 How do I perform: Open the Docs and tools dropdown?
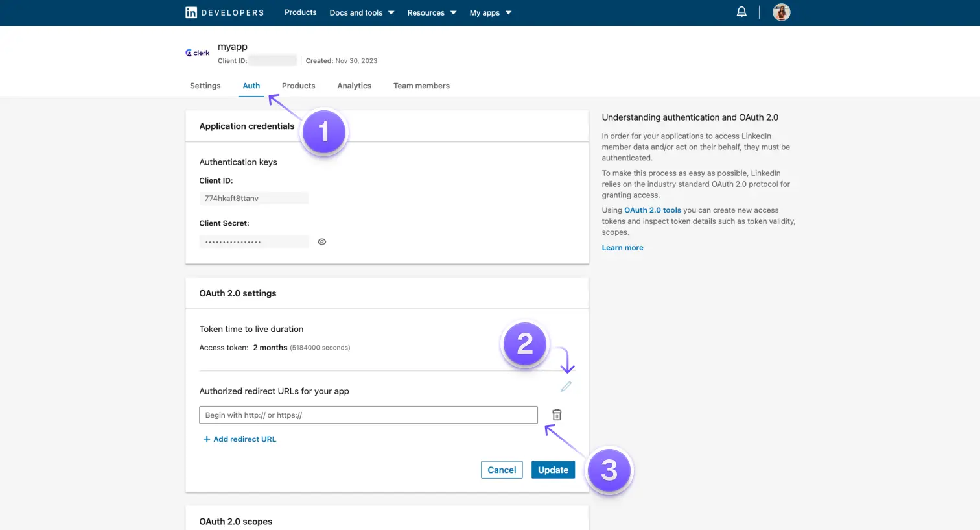click(x=360, y=12)
